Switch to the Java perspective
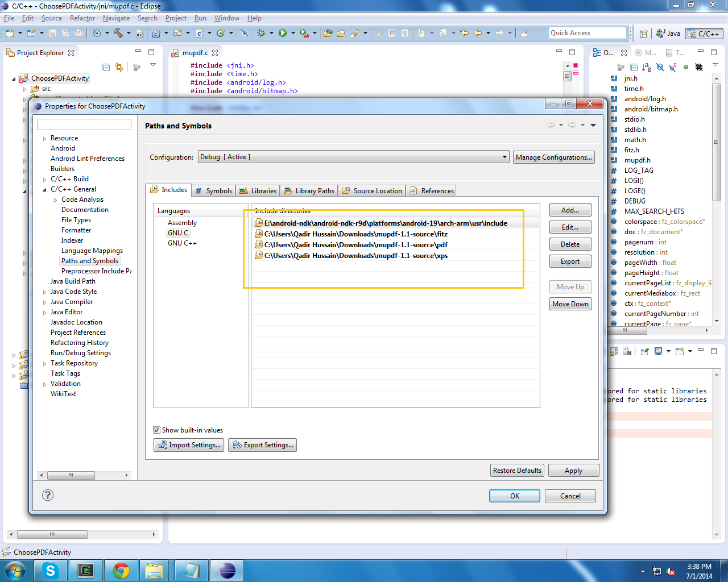 click(x=668, y=34)
